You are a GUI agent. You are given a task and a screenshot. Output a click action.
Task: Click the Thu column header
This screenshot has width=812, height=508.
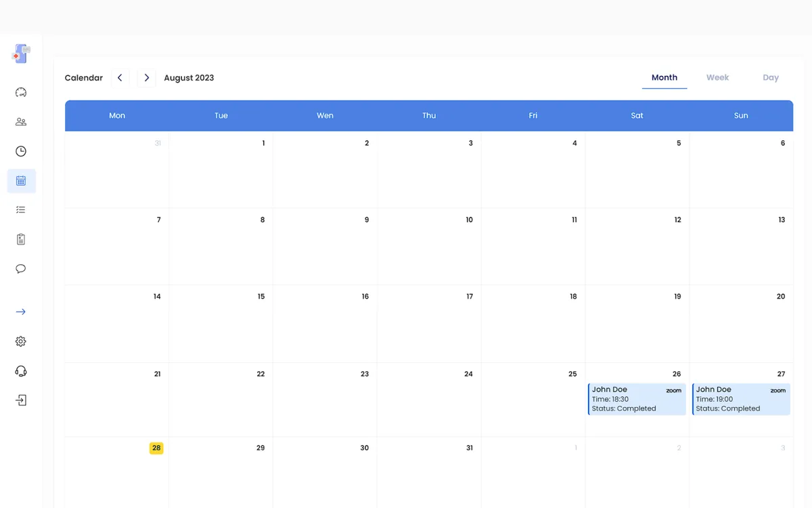[429, 116]
